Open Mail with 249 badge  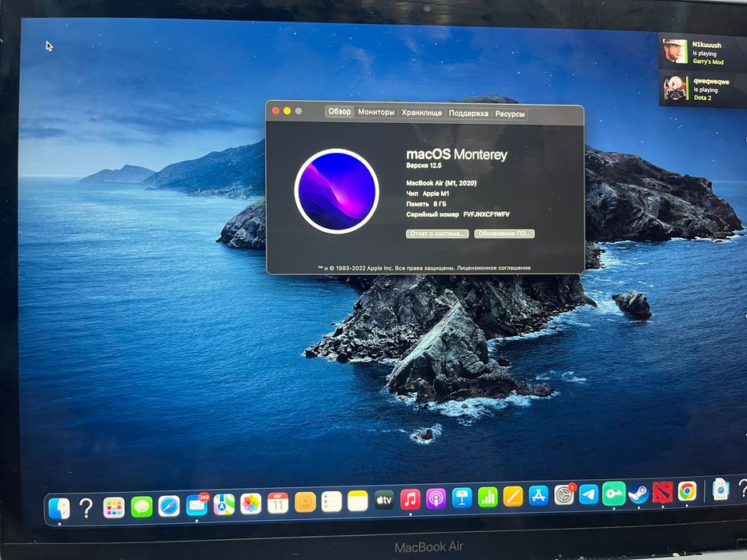(197, 505)
